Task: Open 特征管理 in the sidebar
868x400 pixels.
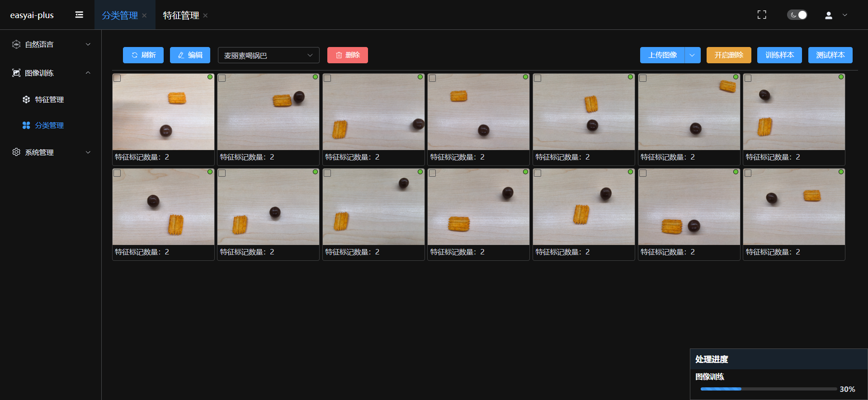Action: pos(49,99)
